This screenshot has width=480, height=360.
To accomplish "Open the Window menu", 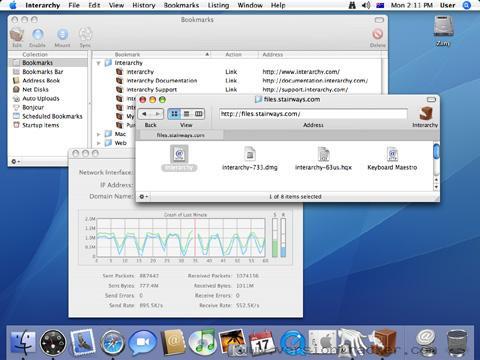I will [250, 5].
